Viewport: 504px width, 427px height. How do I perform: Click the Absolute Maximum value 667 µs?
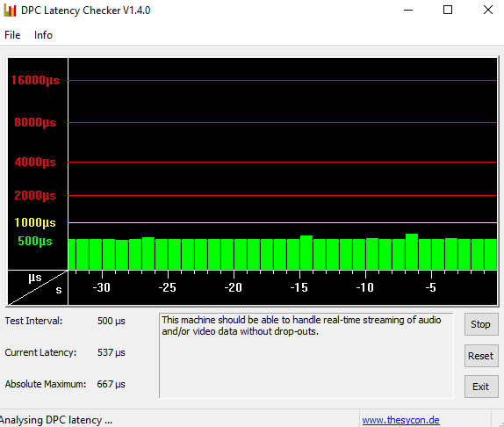click(x=111, y=384)
